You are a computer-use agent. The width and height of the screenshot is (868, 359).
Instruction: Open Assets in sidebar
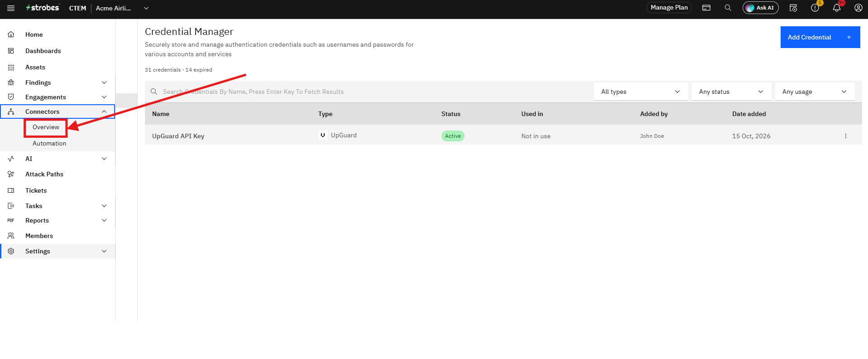click(35, 67)
